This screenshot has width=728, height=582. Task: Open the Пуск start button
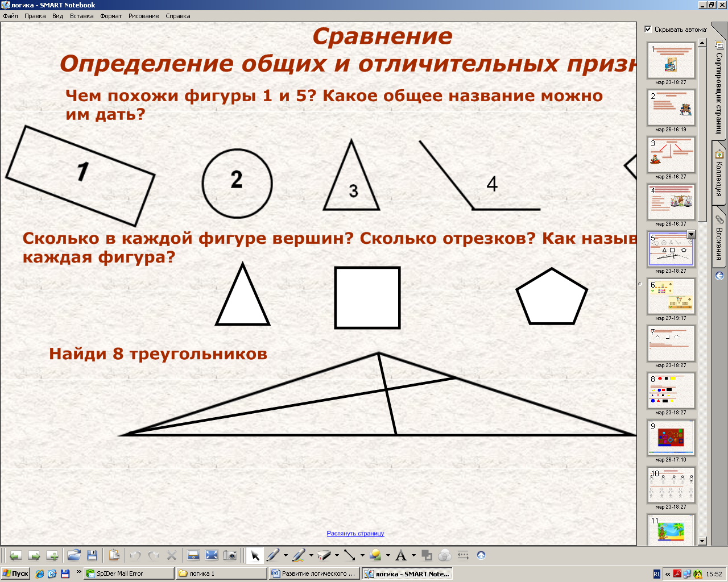(15, 573)
